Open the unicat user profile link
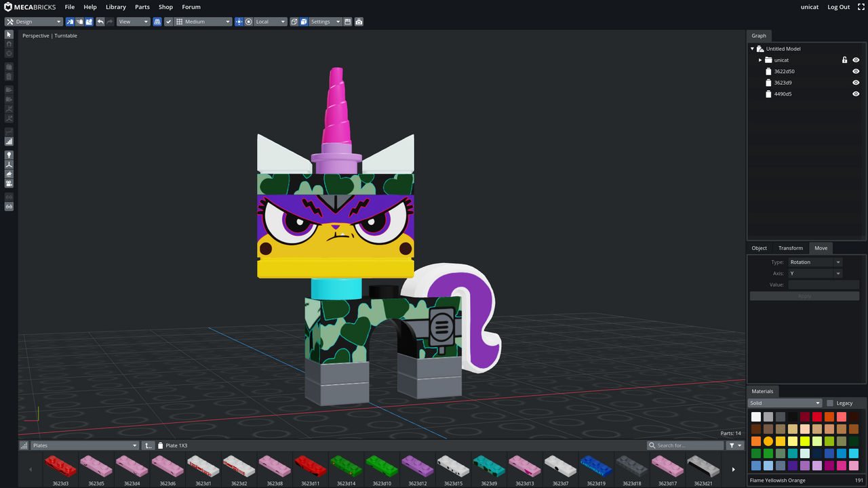 coord(810,7)
